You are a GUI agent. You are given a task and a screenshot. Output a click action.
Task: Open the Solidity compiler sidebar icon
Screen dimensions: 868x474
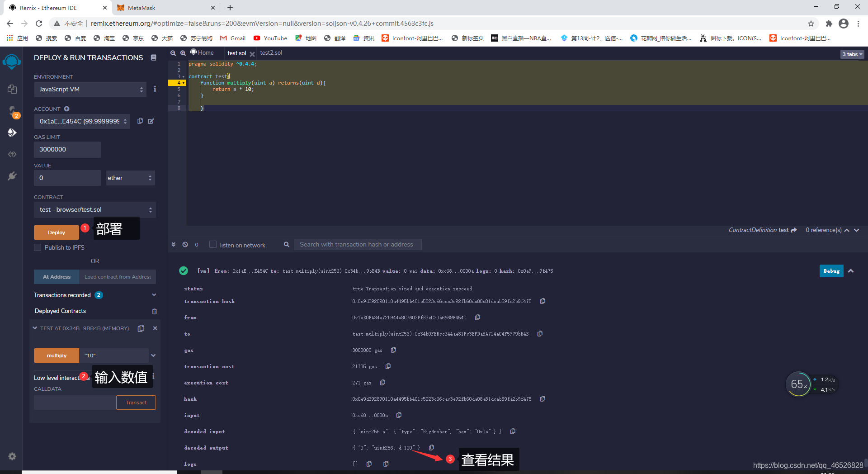click(12, 111)
